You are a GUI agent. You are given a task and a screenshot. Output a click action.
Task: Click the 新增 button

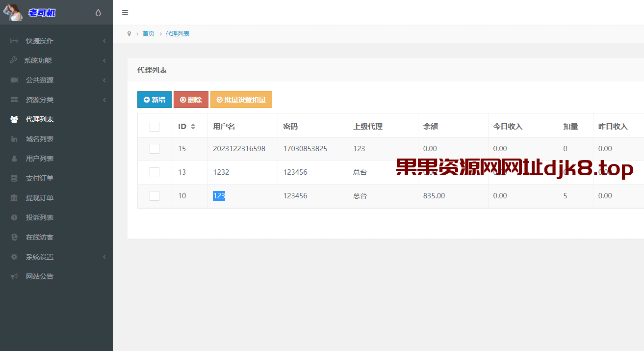click(154, 99)
